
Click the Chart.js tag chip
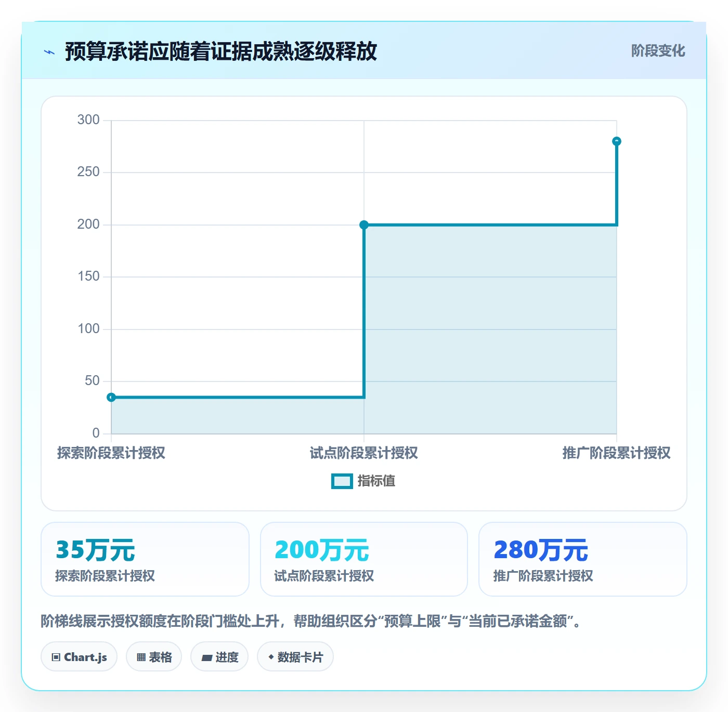[x=79, y=657]
